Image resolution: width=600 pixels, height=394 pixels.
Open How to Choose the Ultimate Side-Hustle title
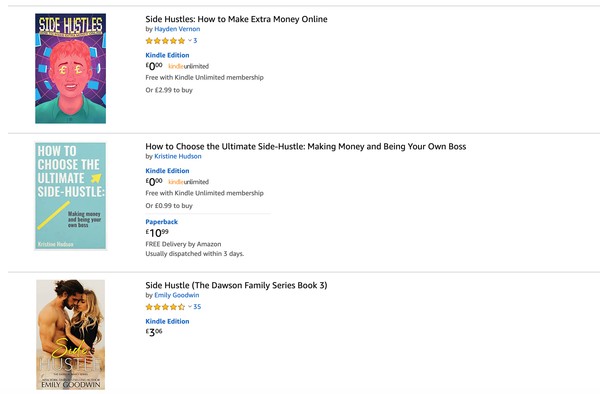click(x=306, y=147)
